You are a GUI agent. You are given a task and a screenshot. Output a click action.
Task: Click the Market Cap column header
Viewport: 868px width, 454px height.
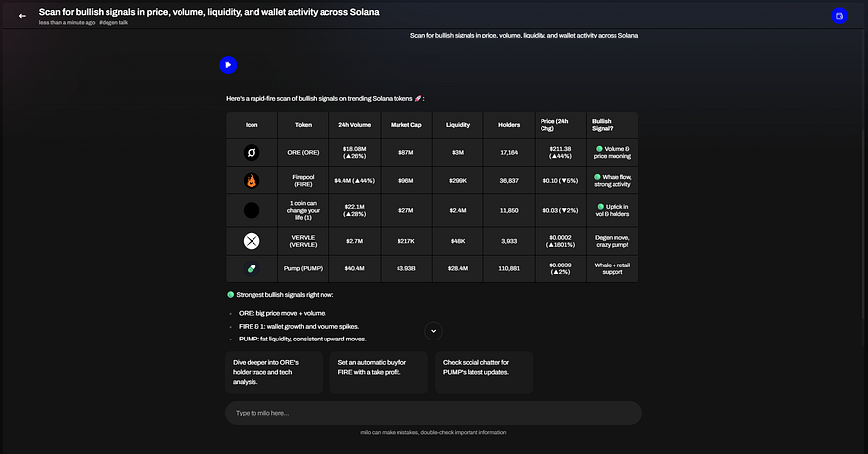405,125
